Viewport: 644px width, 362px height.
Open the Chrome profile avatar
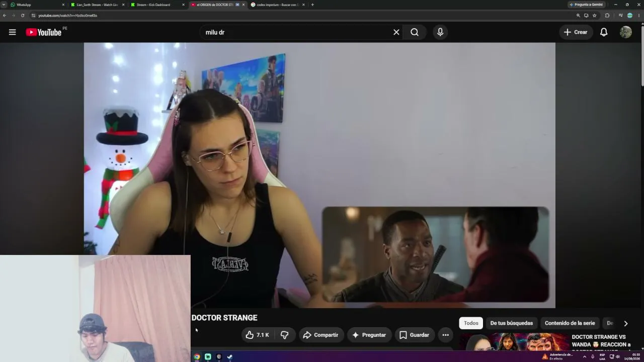click(x=629, y=16)
